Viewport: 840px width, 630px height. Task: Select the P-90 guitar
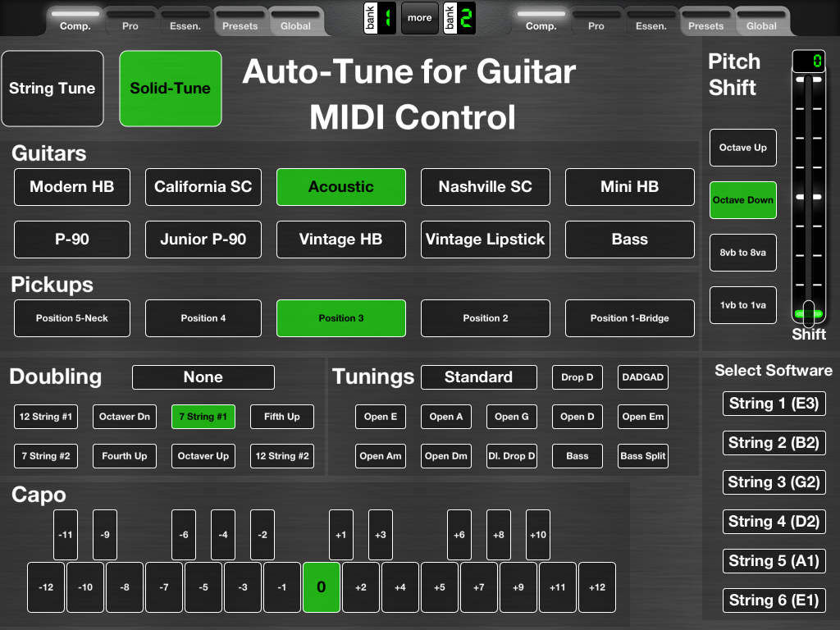72,240
